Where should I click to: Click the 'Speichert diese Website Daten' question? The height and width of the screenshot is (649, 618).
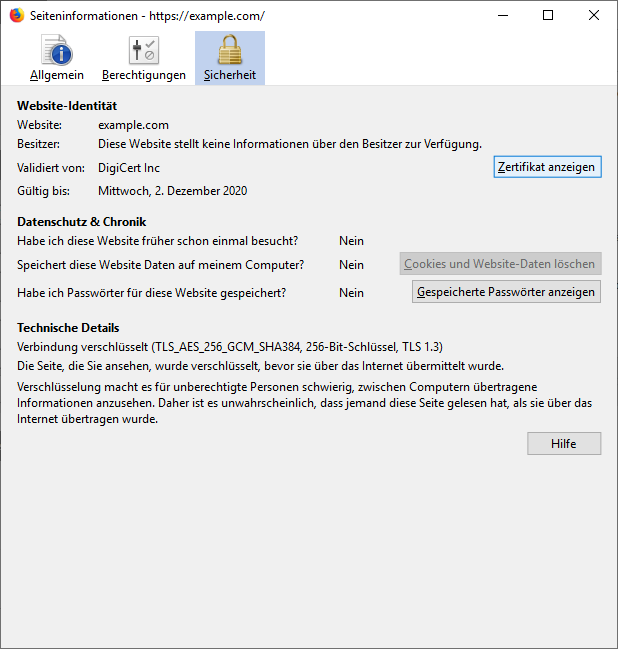click(161, 265)
